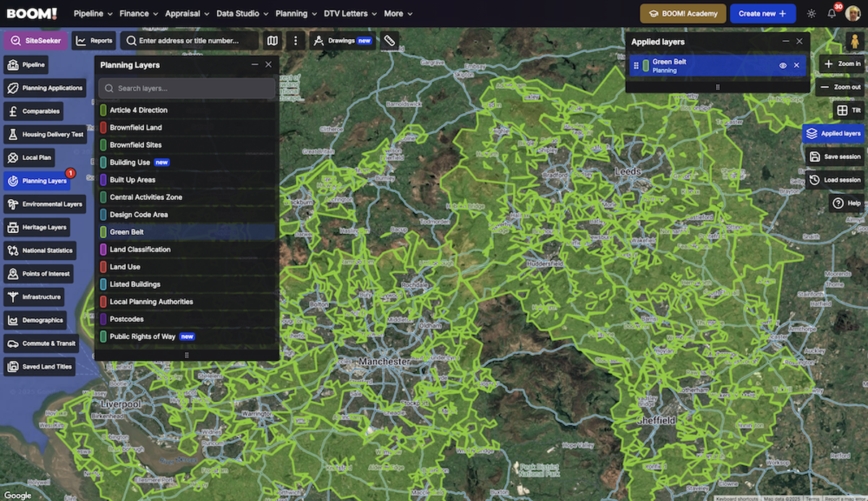Enable the Article 4 Direction layer
This screenshot has width=868, height=501.
click(x=187, y=110)
